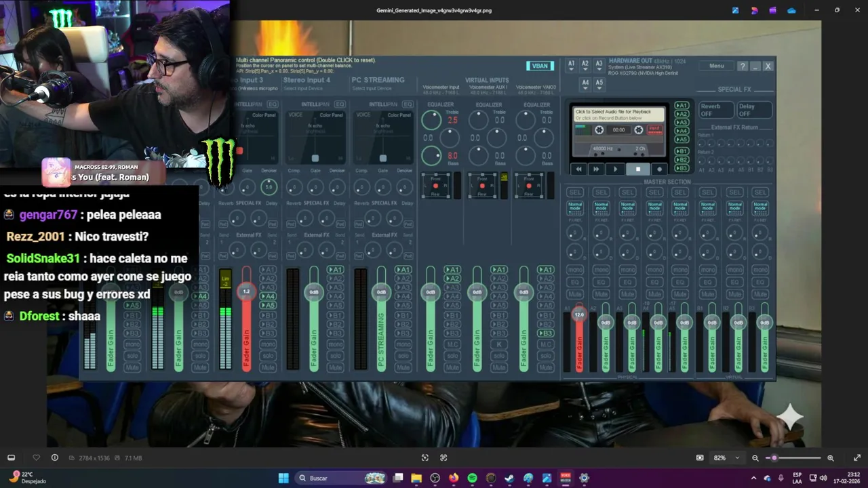Image resolution: width=868 pixels, height=488 pixels.
Task: Open Firefox from the taskbar
Action: (x=454, y=478)
